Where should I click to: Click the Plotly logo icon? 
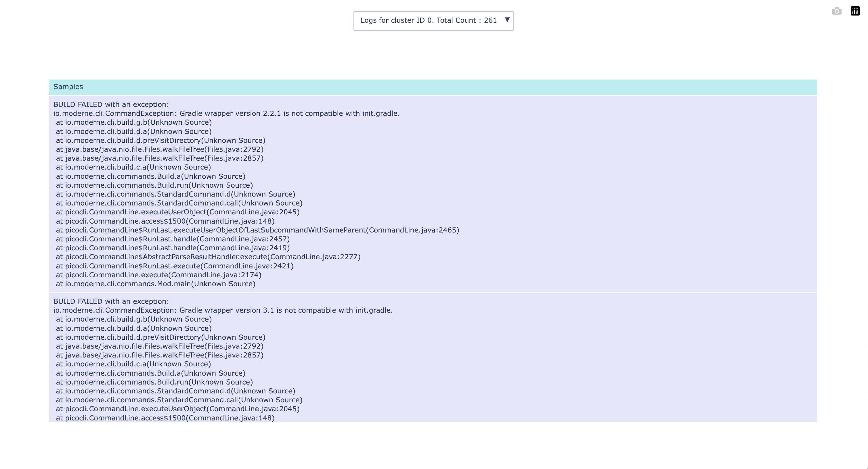[x=855, y=11]
